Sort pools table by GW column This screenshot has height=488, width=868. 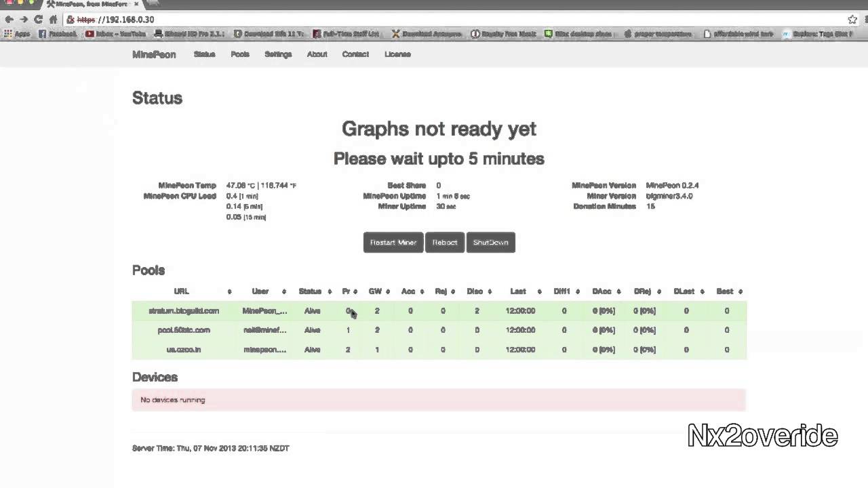point(375,291)
